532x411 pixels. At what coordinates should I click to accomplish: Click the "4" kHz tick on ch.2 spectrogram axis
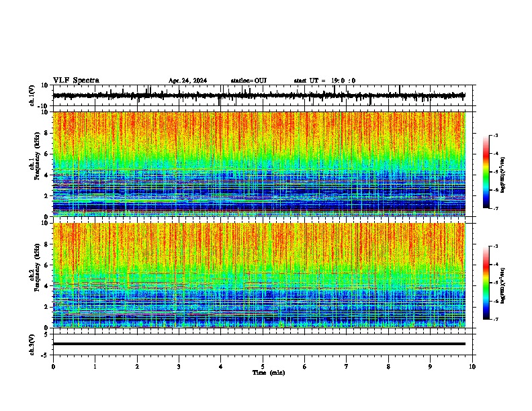47,286
